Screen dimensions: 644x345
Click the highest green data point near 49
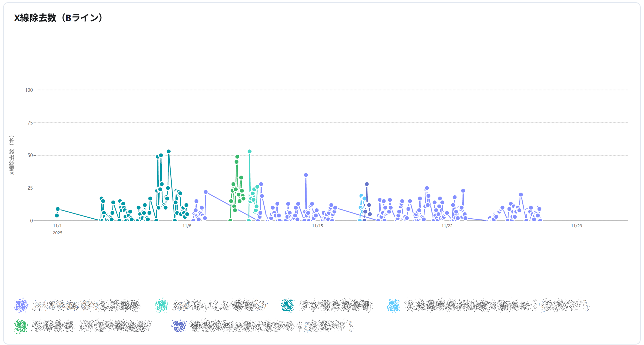click(x=237, y=157)
